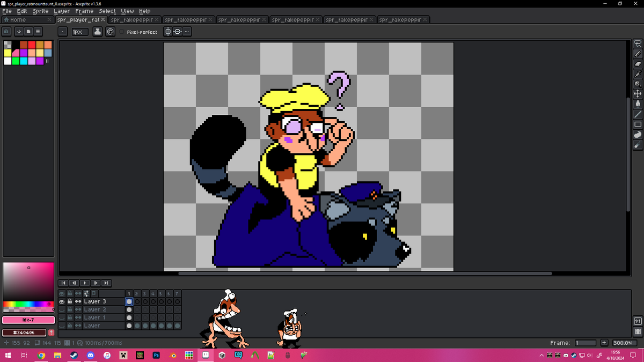The height and width of the screenshot is (362, 644).
Task: Select the contour tool
Action: pyautogui.click(x=638, y=135)
